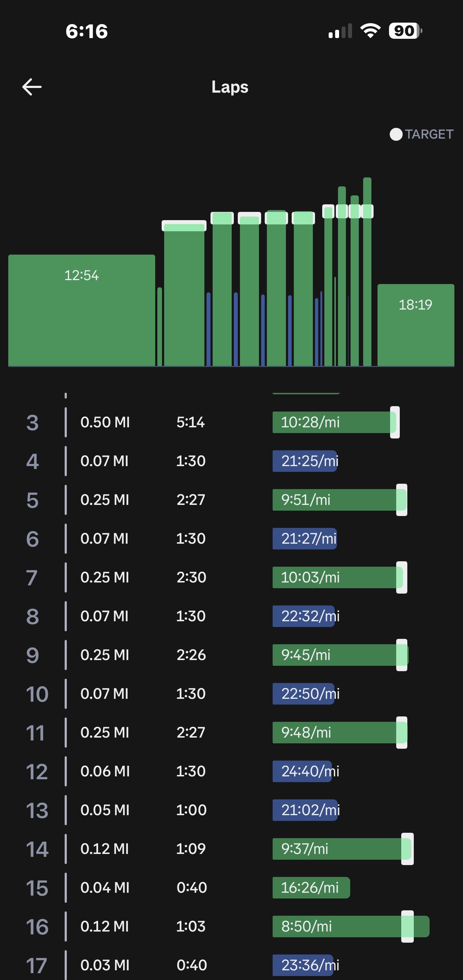The width and height of the screenshot is (463, 980).
Task: Tap the TARGET legend dot
Action: point(396,134)
